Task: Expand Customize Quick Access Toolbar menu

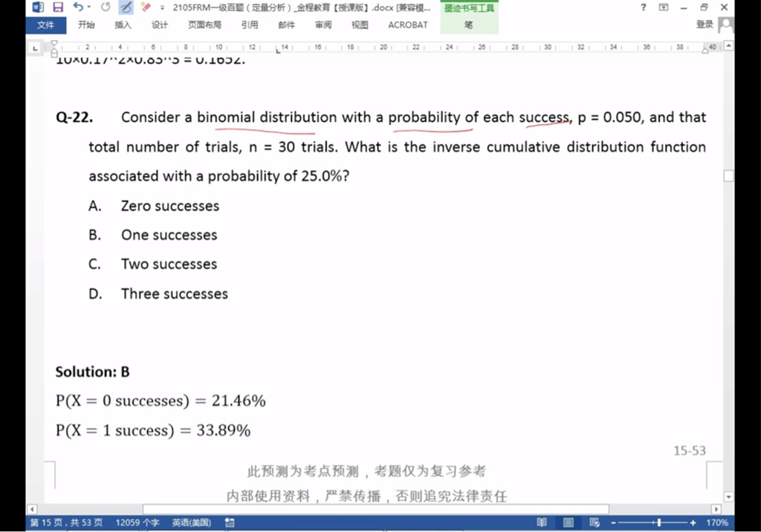Action: coord(162,7)
